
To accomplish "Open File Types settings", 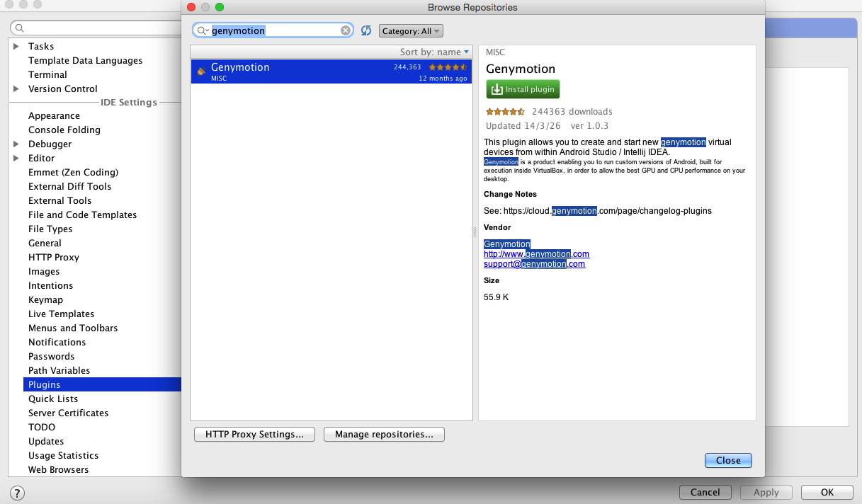I will point(50,229).
